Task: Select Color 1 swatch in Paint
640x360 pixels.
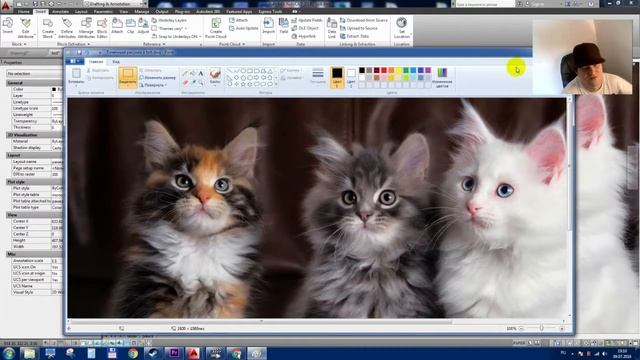Action: pos(337,77)
